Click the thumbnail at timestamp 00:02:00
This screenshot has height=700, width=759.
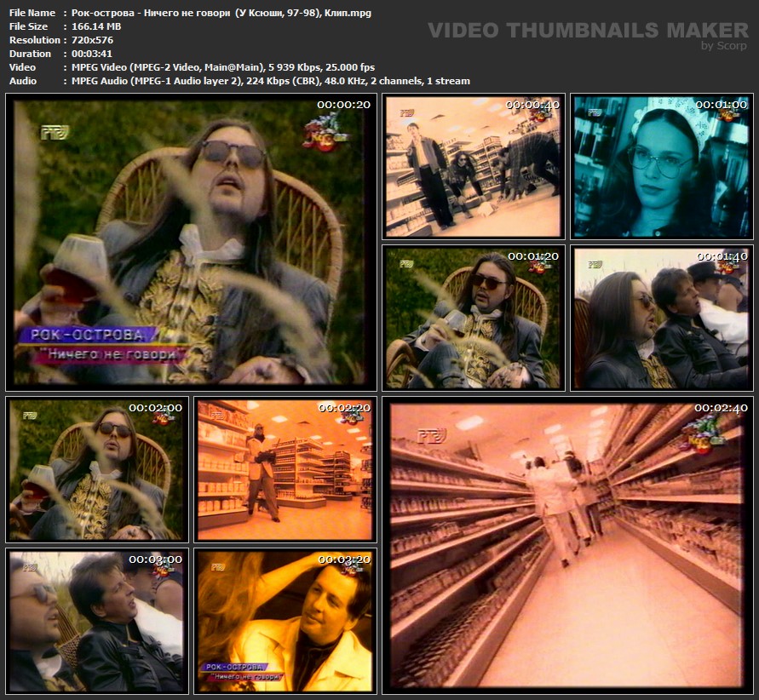coord(96,469)
